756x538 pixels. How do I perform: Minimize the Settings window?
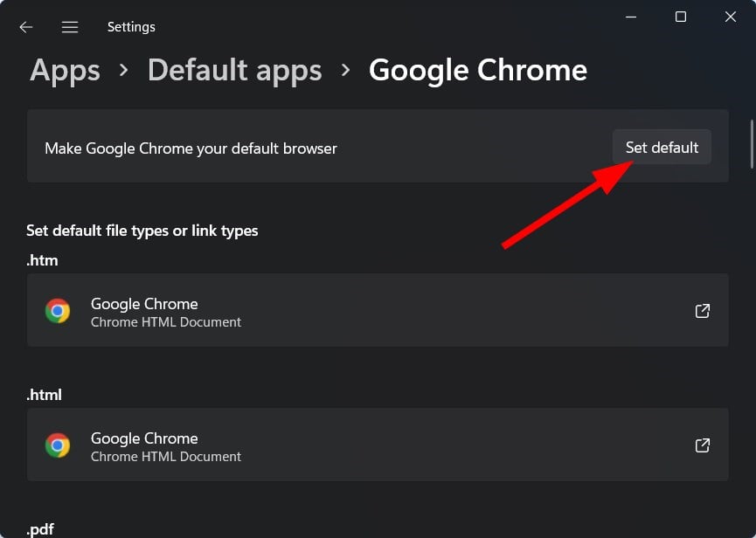point(631,17)
